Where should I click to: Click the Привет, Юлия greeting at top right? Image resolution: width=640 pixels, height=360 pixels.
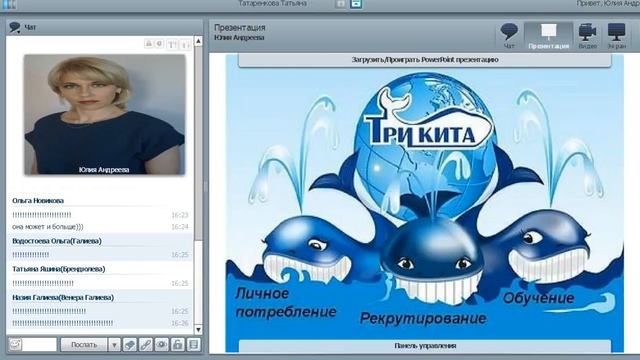[608, 4]
